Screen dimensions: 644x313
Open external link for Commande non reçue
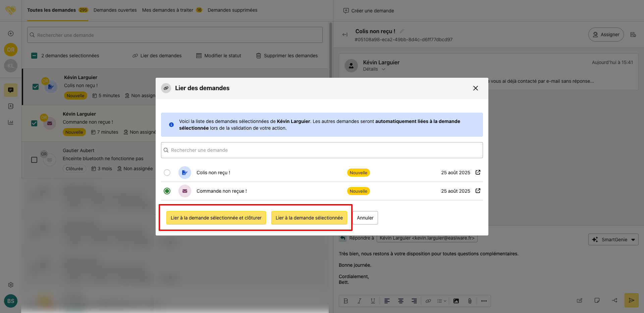point(478,191)
